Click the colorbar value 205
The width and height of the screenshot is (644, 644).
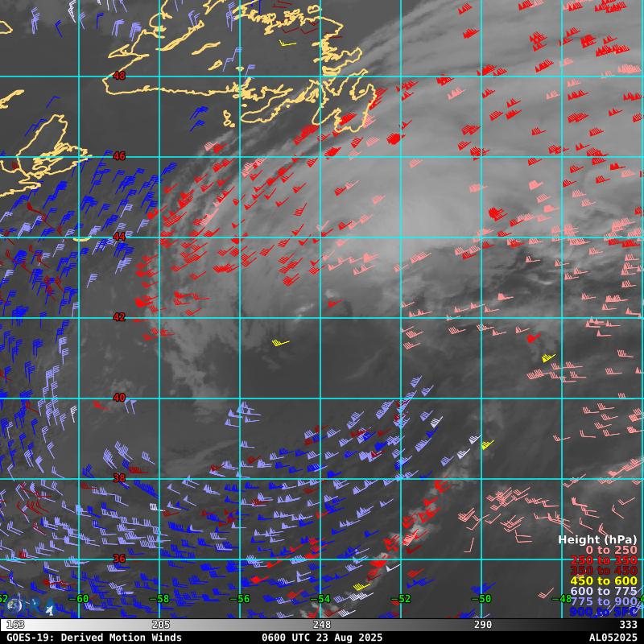(x=161, y=625)
